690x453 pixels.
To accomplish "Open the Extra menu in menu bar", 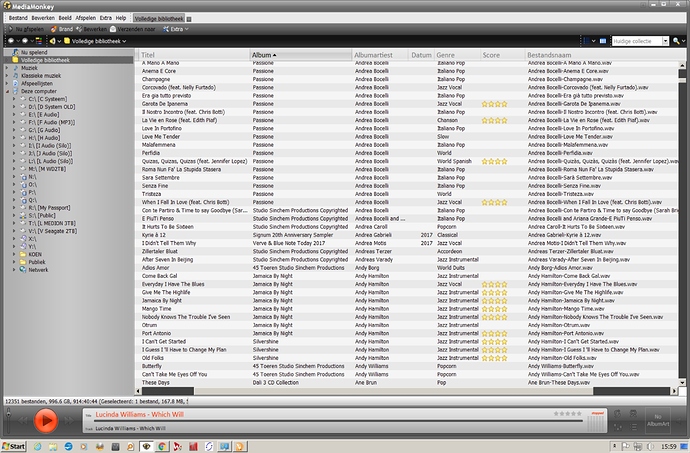I will (x=106, y=18).
